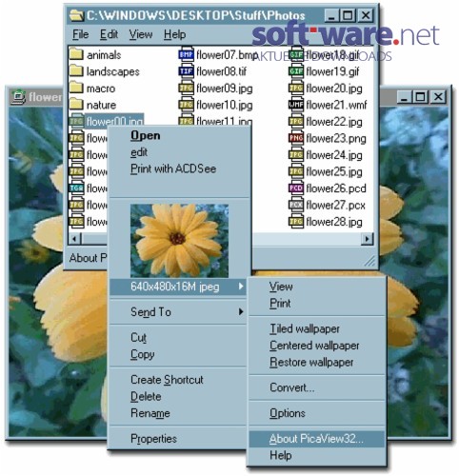Click the PCX icon of flower27.pcx
459x476 pixels.
296,205
